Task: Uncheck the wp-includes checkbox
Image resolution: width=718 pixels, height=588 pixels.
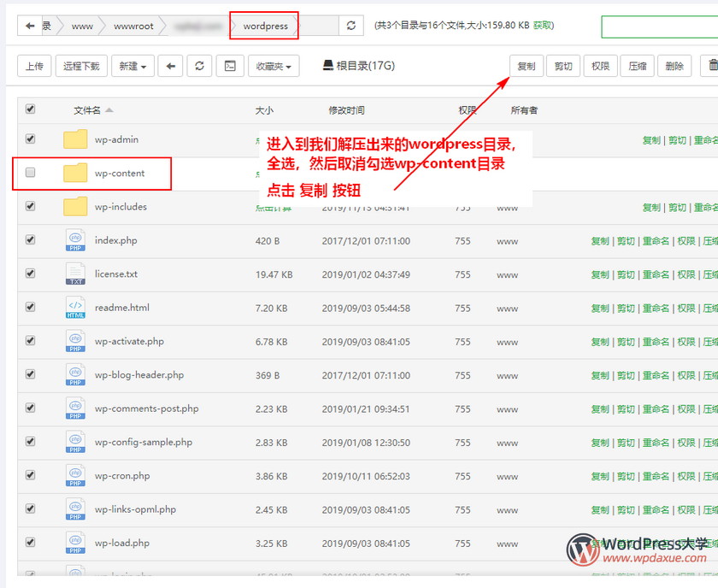Action: 30,206
